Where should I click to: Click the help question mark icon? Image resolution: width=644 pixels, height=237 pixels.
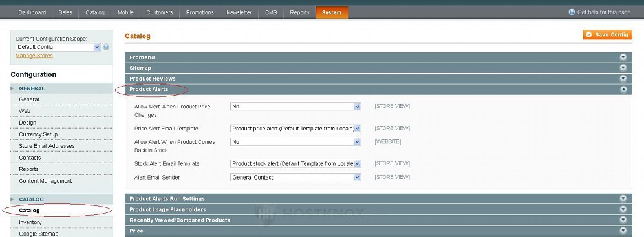(572, 12)
